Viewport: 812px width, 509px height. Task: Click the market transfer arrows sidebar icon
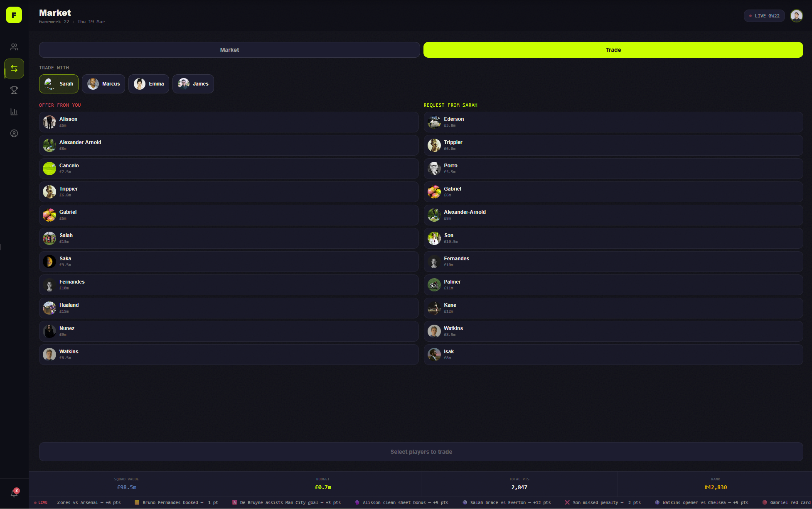[14, 69]
